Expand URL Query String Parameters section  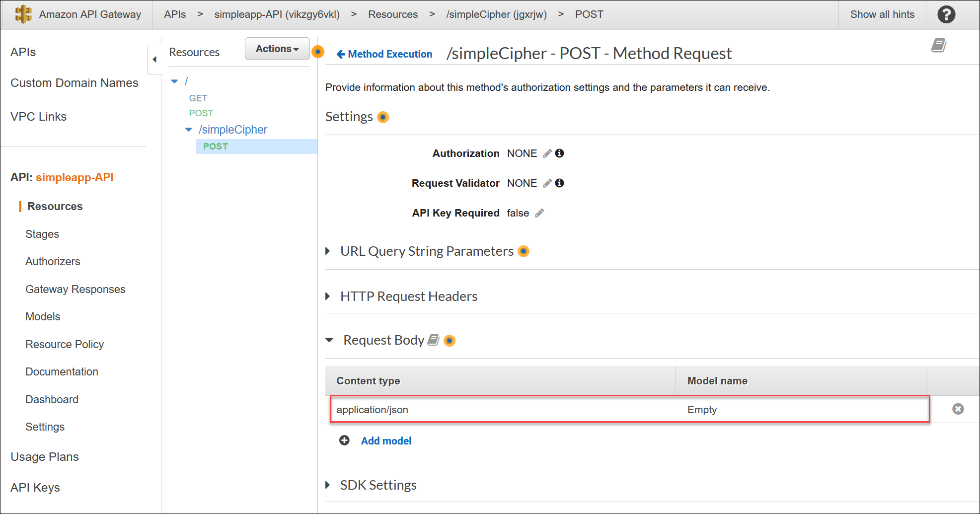328,251
